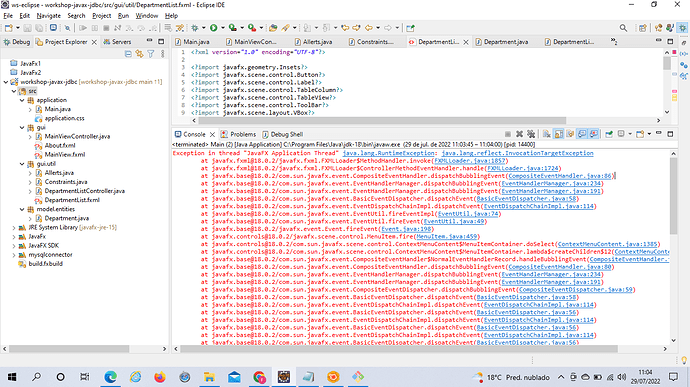Click the Open Perspective icon
Viewport: 690px width, 387px height.
pos(642,28)
